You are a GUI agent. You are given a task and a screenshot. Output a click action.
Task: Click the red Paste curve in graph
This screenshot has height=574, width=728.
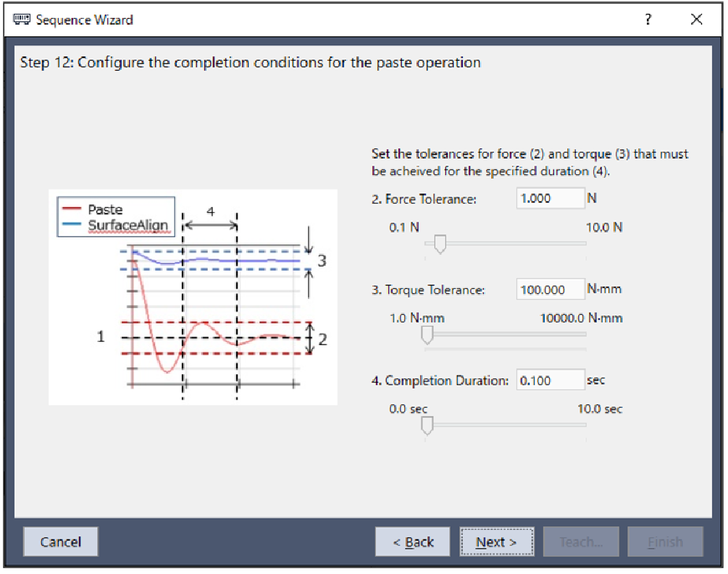coord(167,369)
